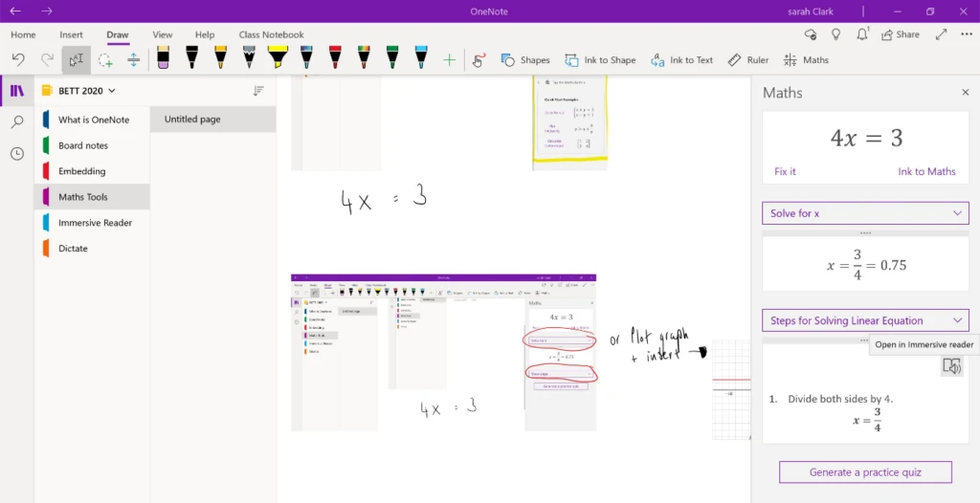Open the notifications bell
The width and height of the screenshot is (980, 503).
862,34
